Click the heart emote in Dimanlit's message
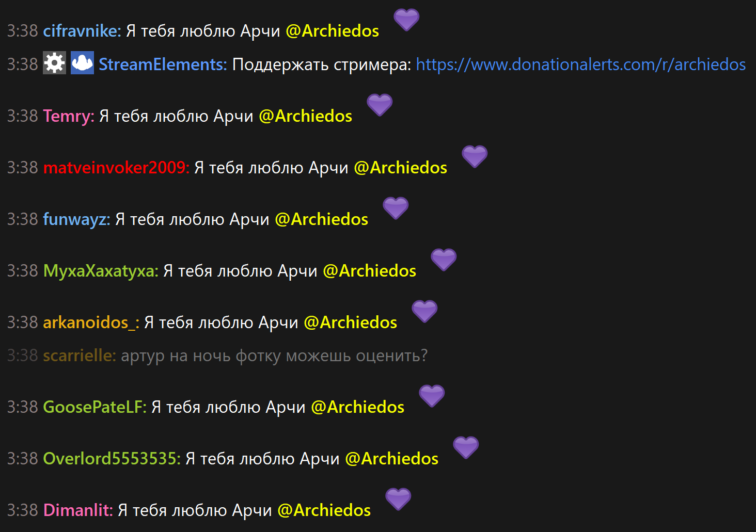Screen dimensions: 756x532 coord(398,499)
